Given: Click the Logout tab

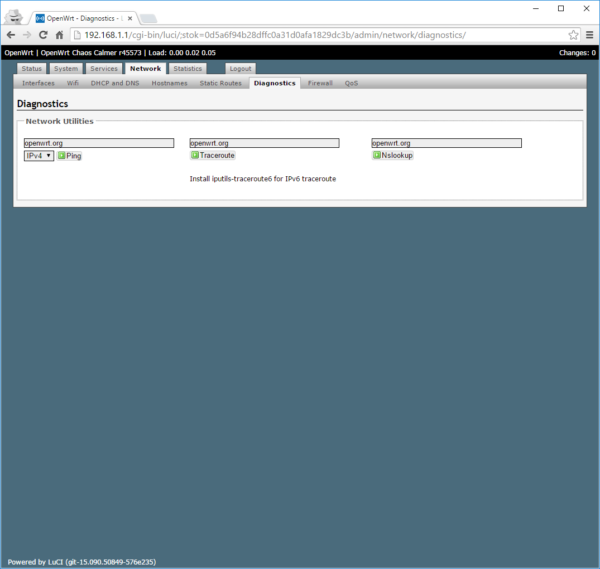Looking at the screenshot, I should click(x=240, y=69).
